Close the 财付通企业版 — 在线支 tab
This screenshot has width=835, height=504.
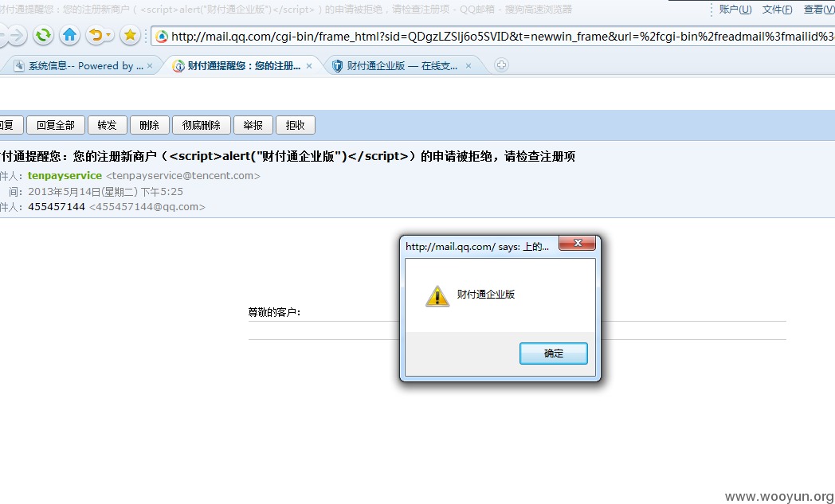pyautogui.click(x=468, y=66)
